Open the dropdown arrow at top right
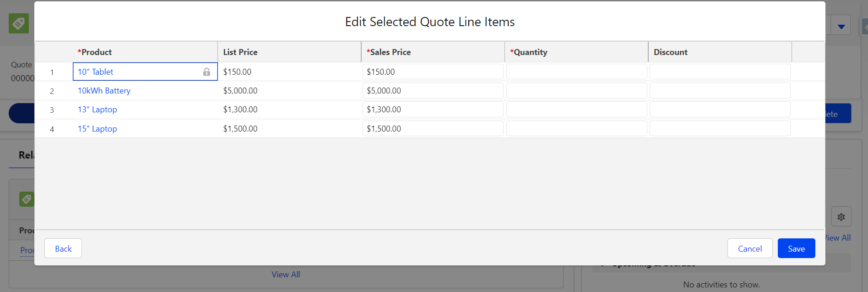Screen dimensions: 868x292 pyautogui.click(x=841, y=27)
